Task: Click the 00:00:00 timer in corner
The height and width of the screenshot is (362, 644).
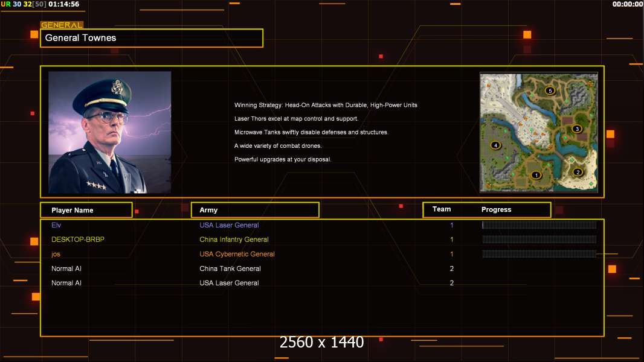Action: (x=627, y=4)
